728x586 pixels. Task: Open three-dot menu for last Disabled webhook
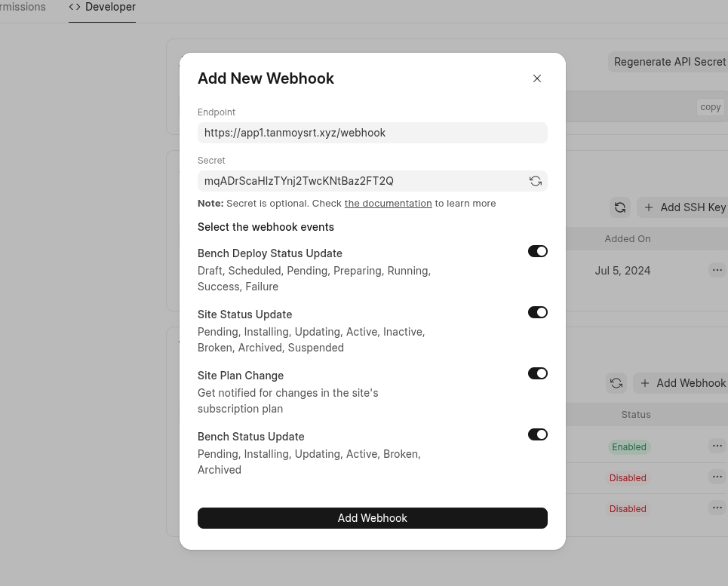pyautogui.click(x=717, y=508)
